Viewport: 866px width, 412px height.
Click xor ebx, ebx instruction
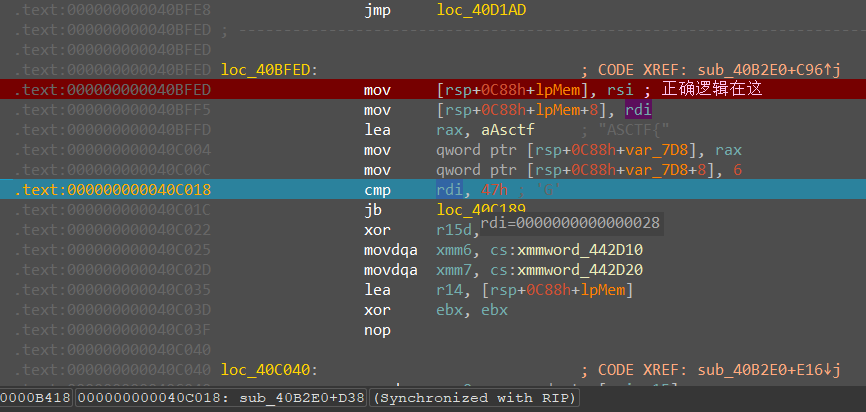click(436, 310)
